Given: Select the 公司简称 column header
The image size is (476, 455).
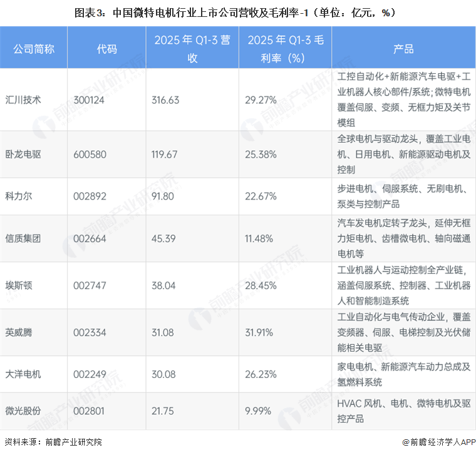Looking at the screenshot, I should (x=34, y=49).
